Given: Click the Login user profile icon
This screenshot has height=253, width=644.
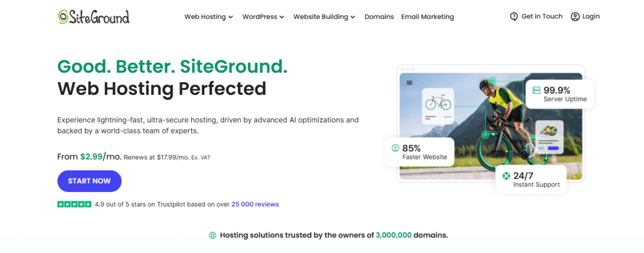Looking at the screenshot, I should (x=575, y=17).
